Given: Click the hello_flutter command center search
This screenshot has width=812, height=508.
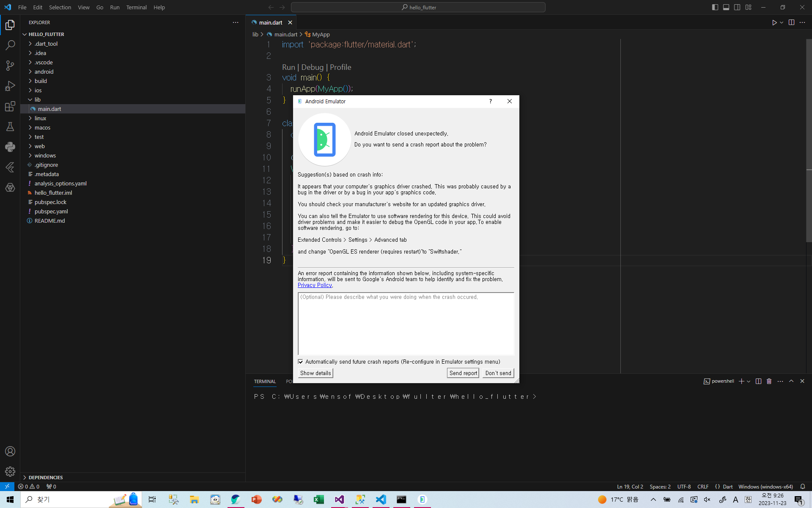Looking at the screenshot, I should [x=418, y=7].
